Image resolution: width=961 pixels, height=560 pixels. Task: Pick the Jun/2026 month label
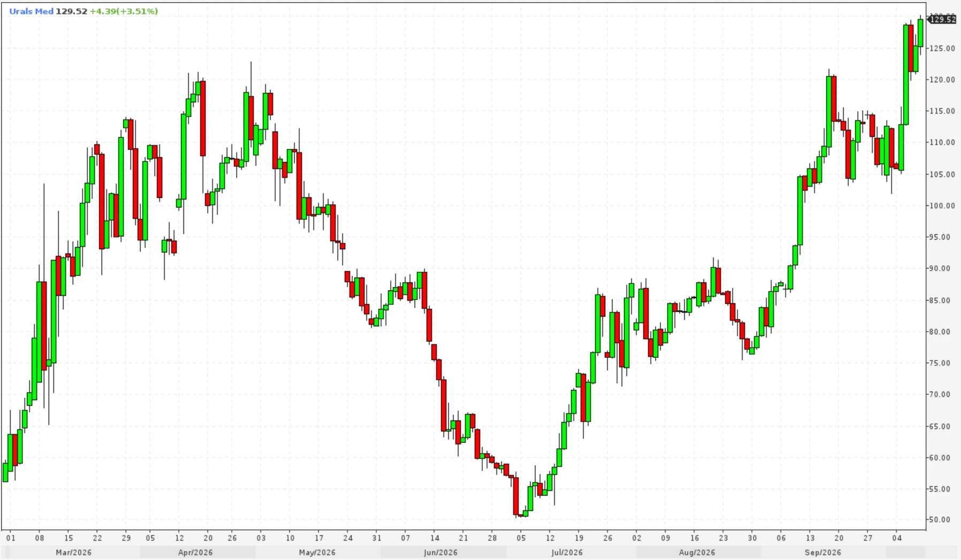[x=440, y=553]
